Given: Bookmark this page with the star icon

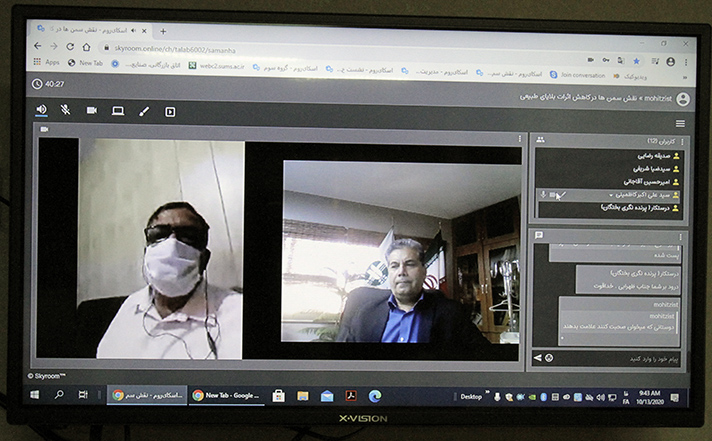Looking at the screenshot, I should pos(637,61).
